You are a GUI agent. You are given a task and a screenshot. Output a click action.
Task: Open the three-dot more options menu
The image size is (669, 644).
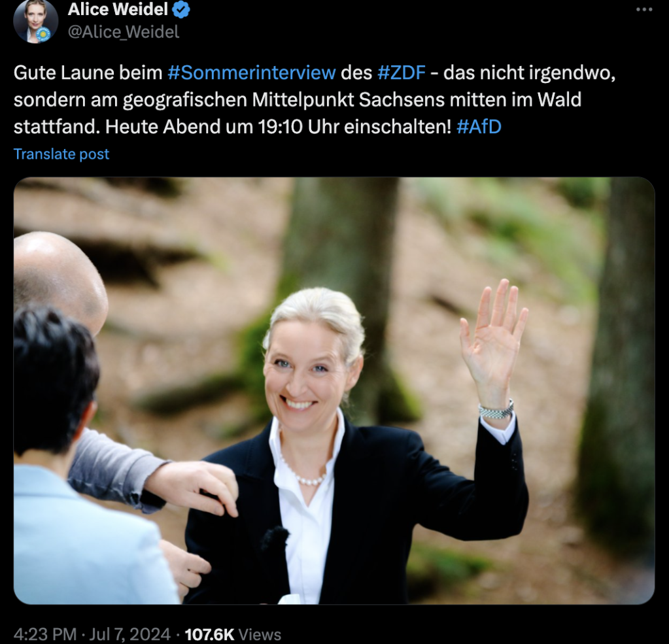click(644, 9)
